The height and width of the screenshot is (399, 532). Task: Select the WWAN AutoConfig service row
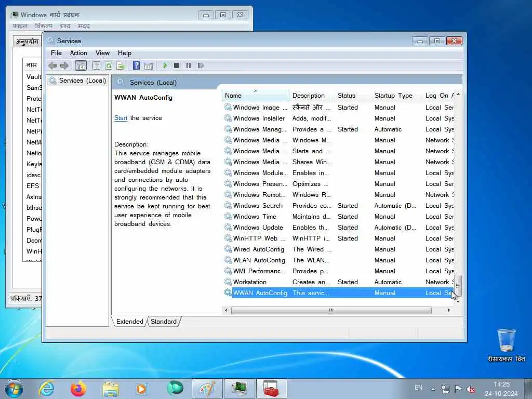[339, 293]
